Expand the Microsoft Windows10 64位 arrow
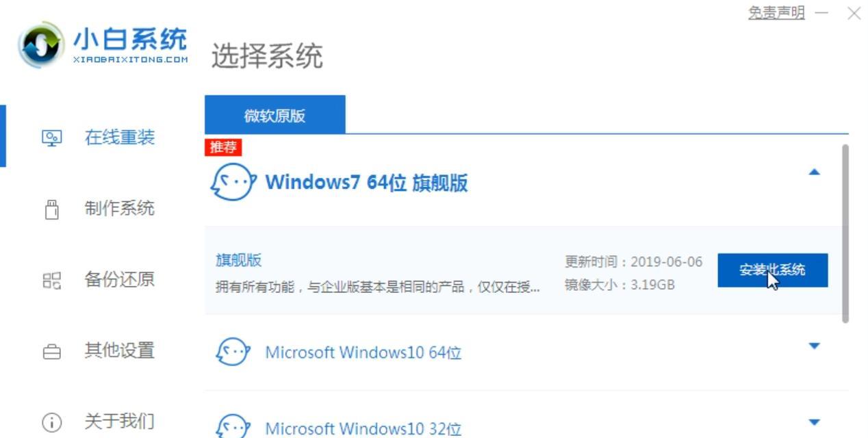 click(x=814, y=346)
